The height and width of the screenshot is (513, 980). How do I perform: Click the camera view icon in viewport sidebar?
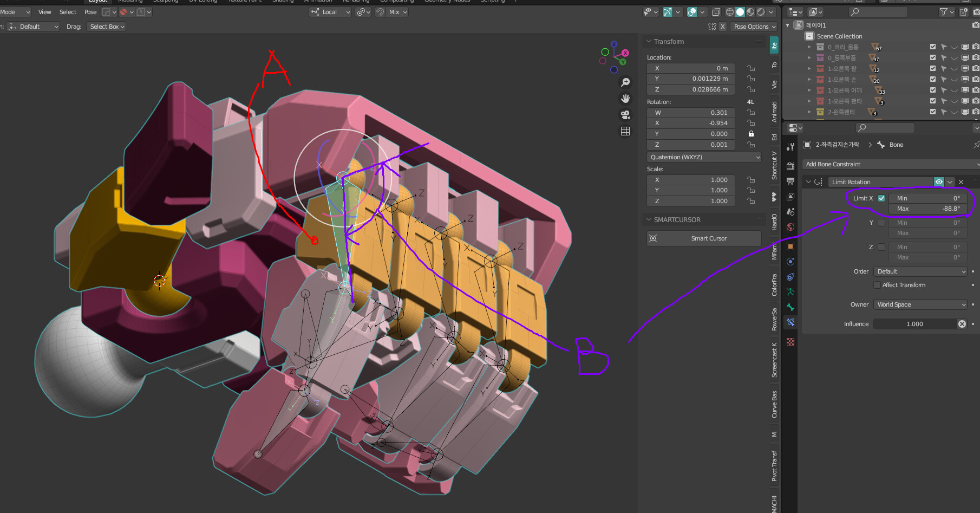pyautogui.click(x=625, y=114)
